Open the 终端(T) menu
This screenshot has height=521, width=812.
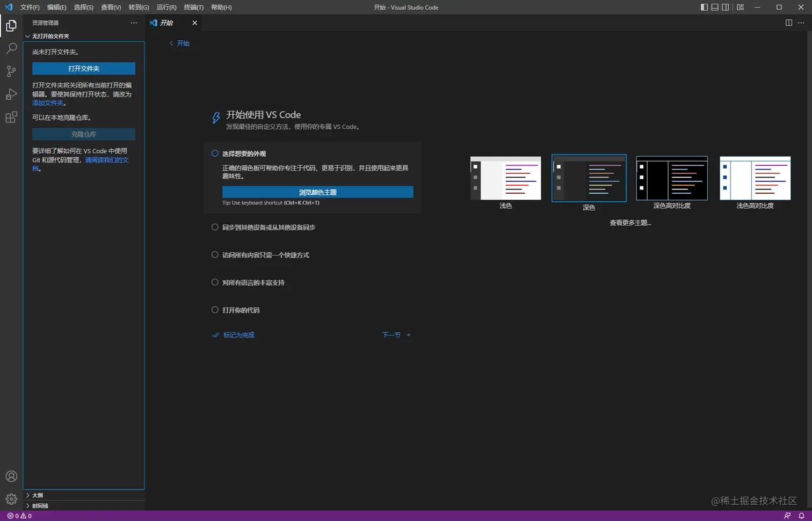193,7
